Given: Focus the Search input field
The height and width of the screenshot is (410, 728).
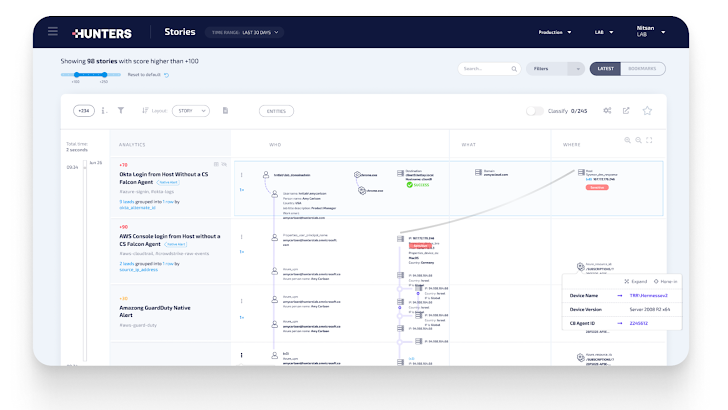Looking at the screenshot, I should [489, 69].
